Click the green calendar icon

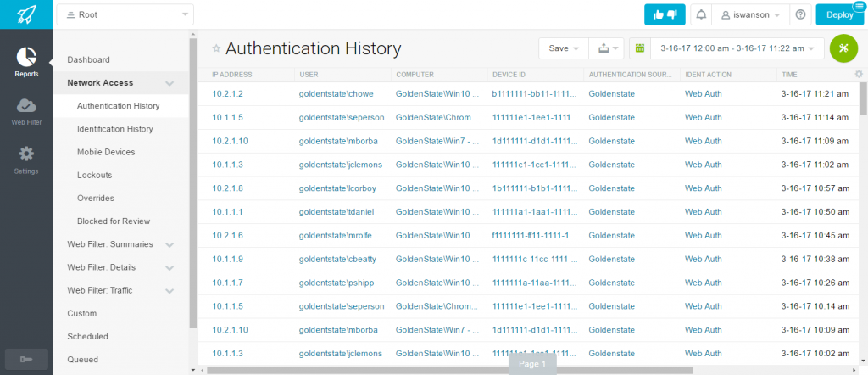(640, 48)
